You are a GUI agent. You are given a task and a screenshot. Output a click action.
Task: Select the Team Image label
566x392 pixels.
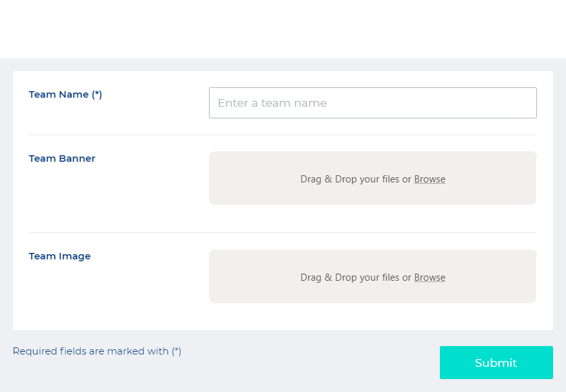point(60,256)
